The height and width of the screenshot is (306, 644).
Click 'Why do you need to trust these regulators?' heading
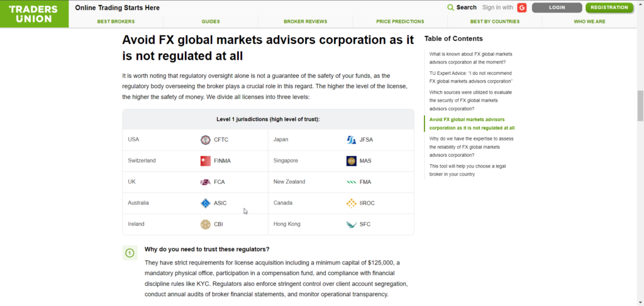(207, 249)
